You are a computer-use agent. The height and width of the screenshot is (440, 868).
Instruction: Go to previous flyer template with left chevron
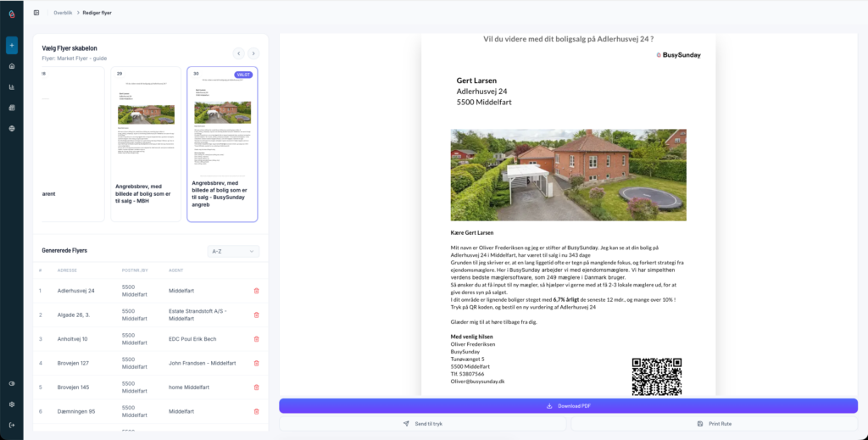[x=239, y=53]
